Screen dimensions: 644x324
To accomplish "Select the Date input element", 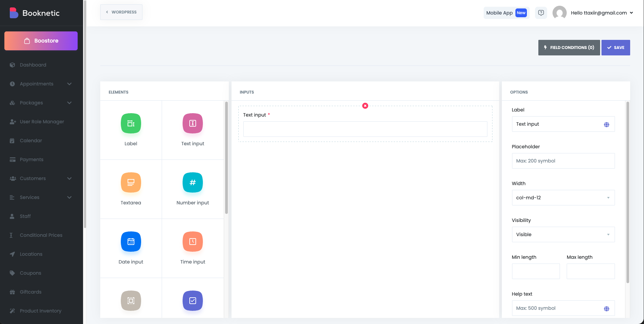I will (x=131, y=242).
